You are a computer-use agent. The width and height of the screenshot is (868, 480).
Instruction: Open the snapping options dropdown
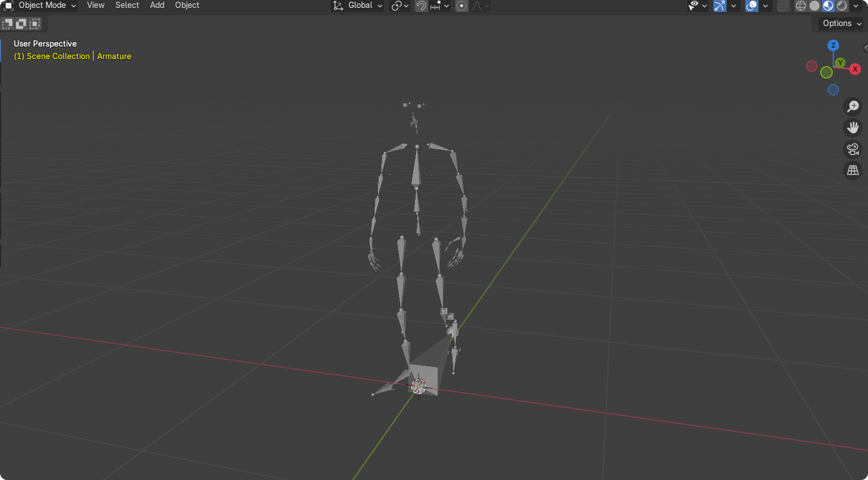tap(440, 6)
